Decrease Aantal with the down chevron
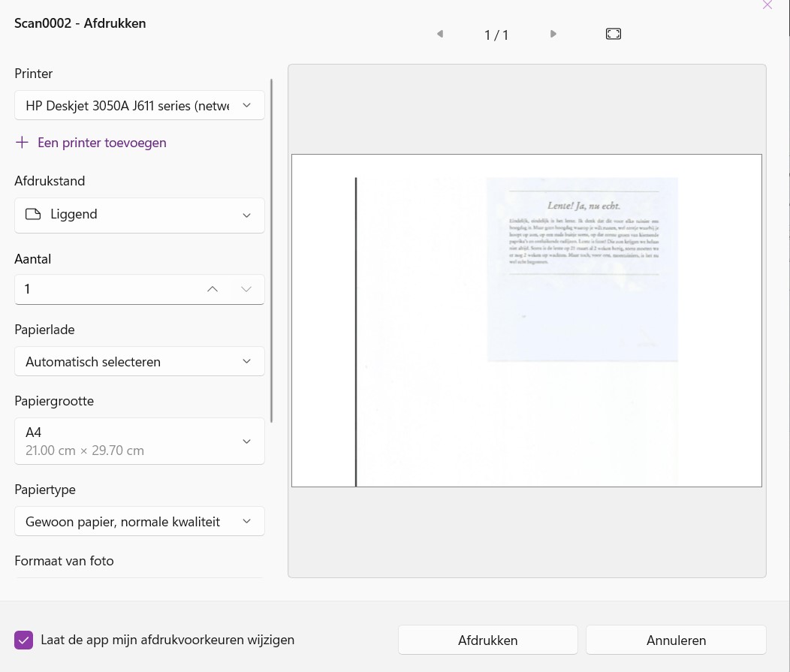790x672 pixels. tap(246, 289)
